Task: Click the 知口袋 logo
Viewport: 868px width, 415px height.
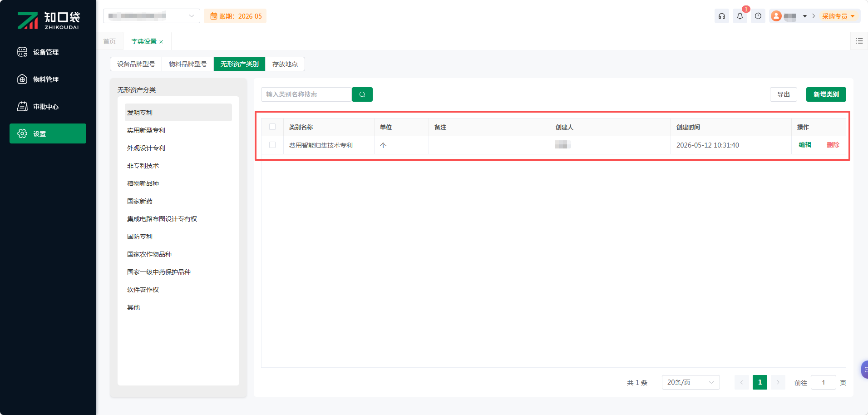Action: 48,20
